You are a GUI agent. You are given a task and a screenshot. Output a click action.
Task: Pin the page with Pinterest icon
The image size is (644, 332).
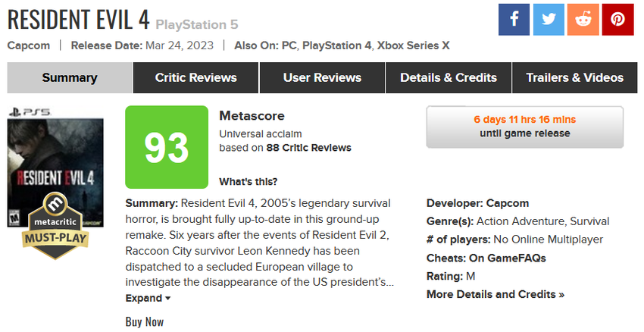tap(617, 20)
